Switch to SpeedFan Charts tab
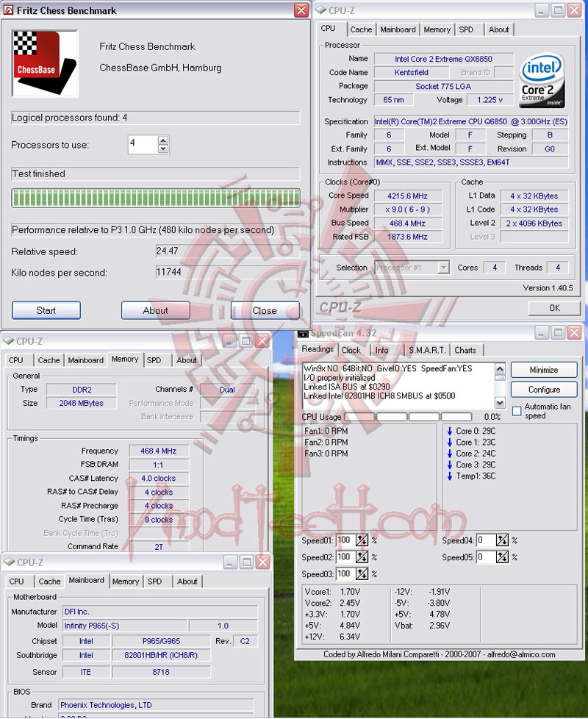The width and height of the screenshot is (588, 719). click(465, 351)
